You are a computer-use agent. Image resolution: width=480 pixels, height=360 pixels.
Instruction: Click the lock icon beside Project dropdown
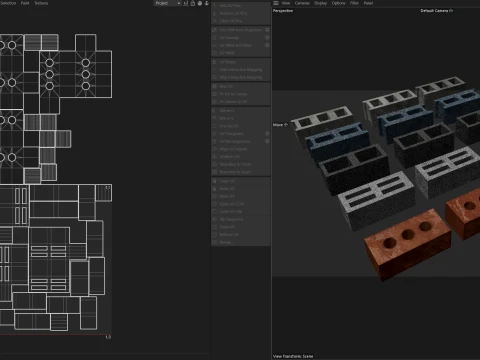tap(193, 3)
